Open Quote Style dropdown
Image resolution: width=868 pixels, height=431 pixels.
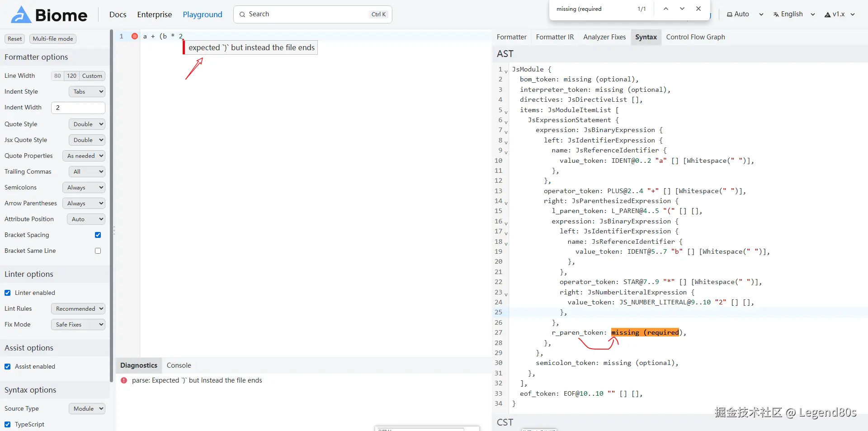pos(87,124)
